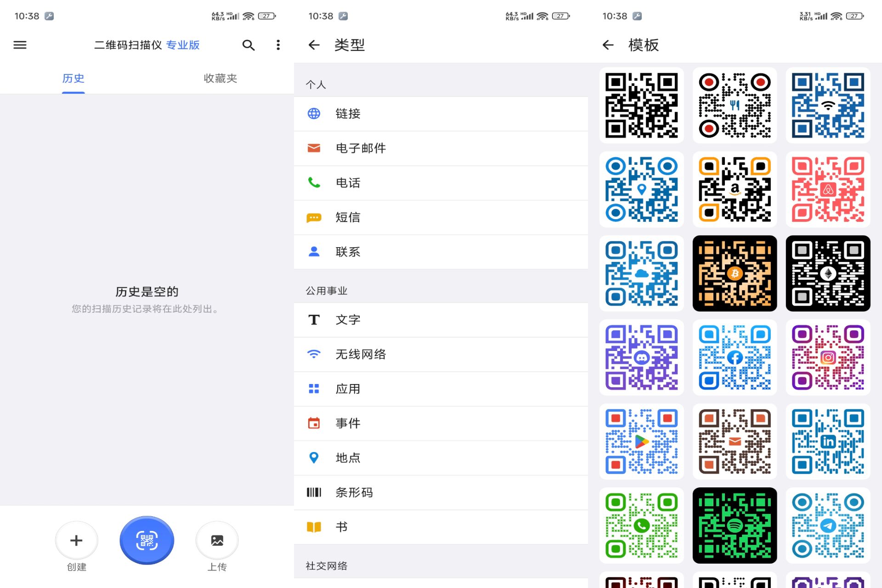This screenshot has height=588, width=882.
Task: Pick the red Airbnb QR template
Action: 828,189
